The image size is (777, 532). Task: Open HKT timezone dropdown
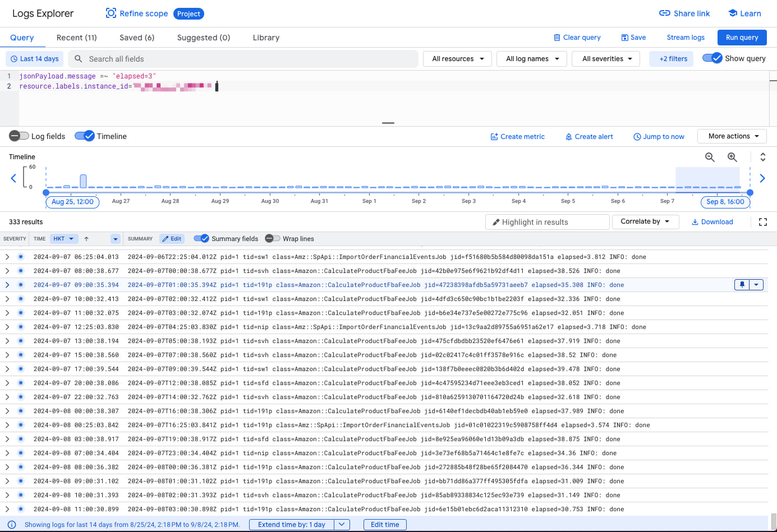[x=64, y=239]
